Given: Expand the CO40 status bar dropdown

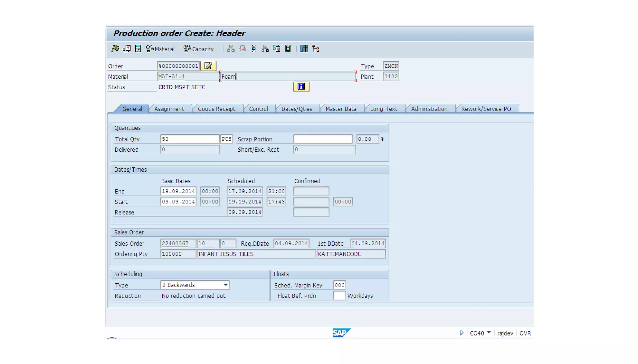Looking at the screenshot, I should coord(488,333).
